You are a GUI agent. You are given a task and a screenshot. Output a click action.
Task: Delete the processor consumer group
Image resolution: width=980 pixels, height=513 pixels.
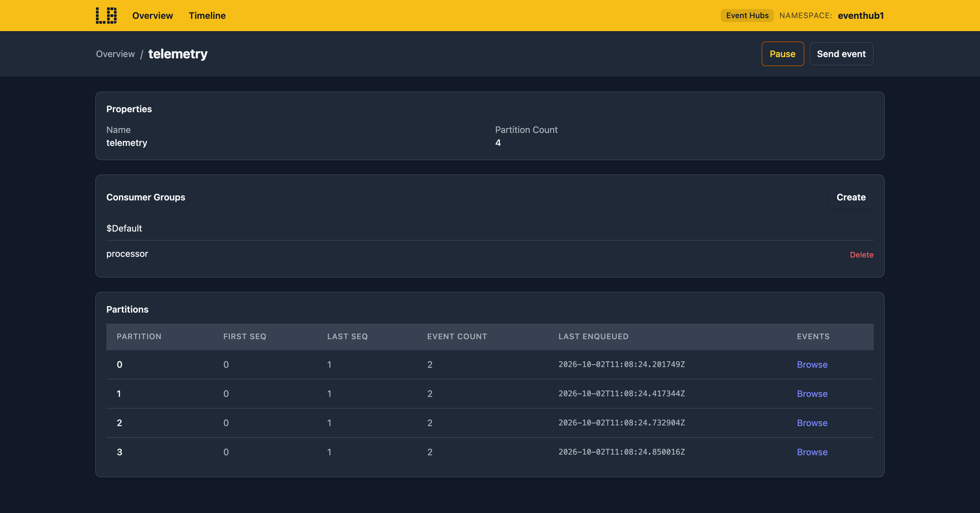(861, 255)
